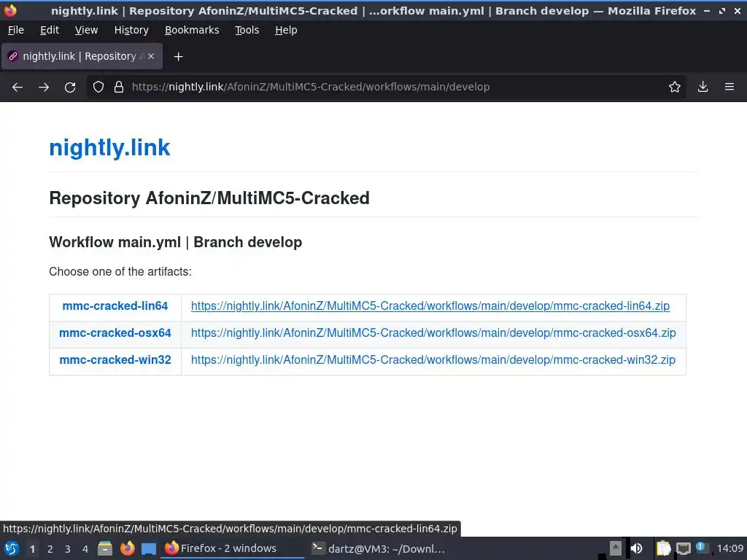Show desktop using the blue taskbar icon
The image size is (747, 560).
[149, 549]
